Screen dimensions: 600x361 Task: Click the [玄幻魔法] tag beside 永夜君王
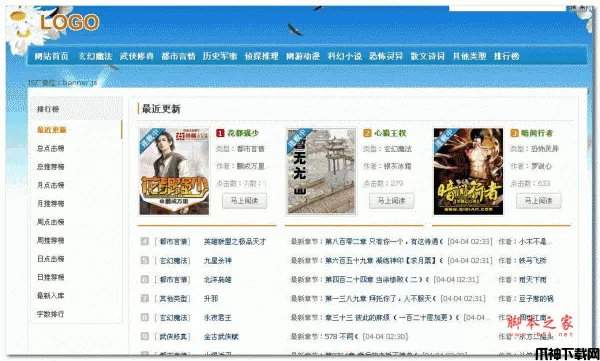pos(173,318)
